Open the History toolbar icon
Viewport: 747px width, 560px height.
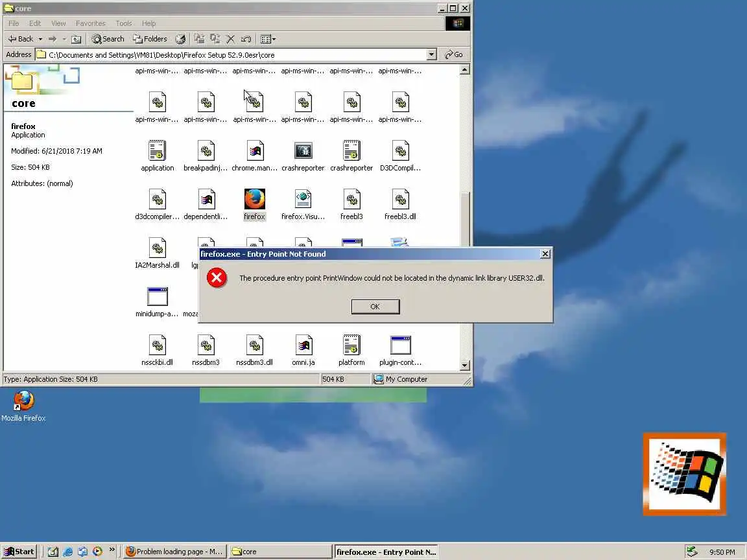(180, 39)
